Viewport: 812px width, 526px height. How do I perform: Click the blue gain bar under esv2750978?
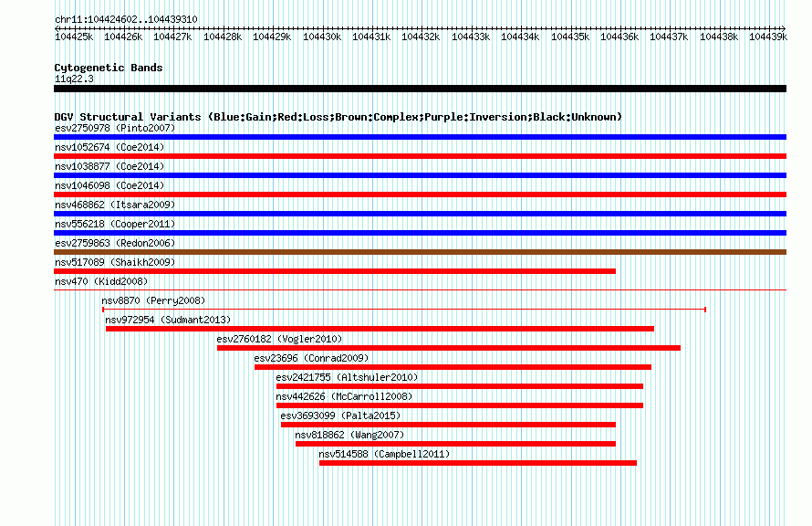pos(420,137)
